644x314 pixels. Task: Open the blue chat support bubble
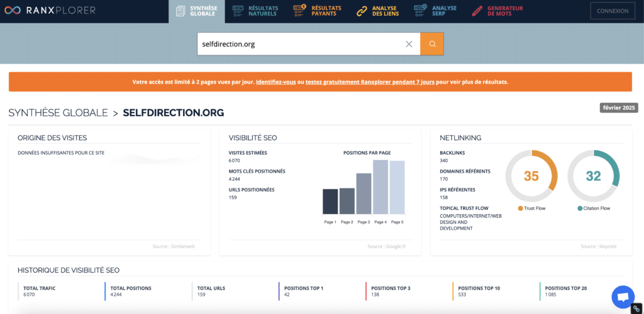point(623,297)
